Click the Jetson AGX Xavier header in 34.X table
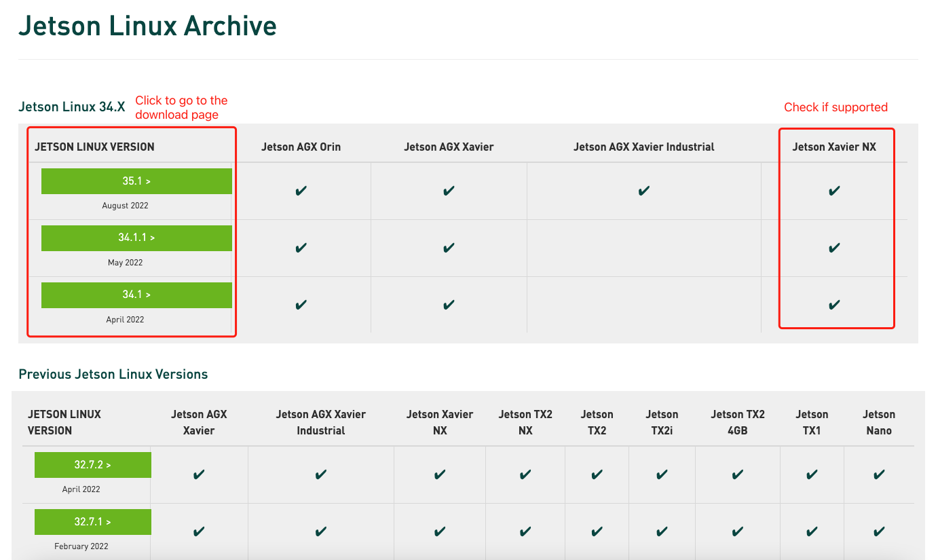The height and width of the screenshot is (560, 938). tap(449, 147)
